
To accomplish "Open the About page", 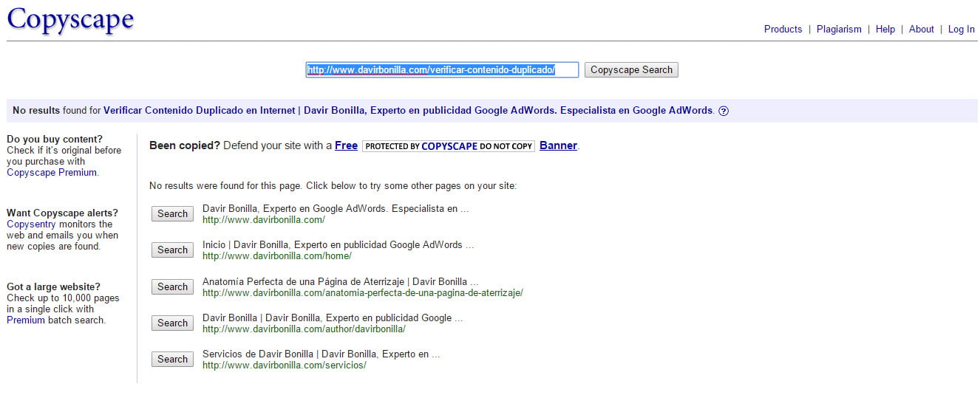I will (x=921, y=30).
